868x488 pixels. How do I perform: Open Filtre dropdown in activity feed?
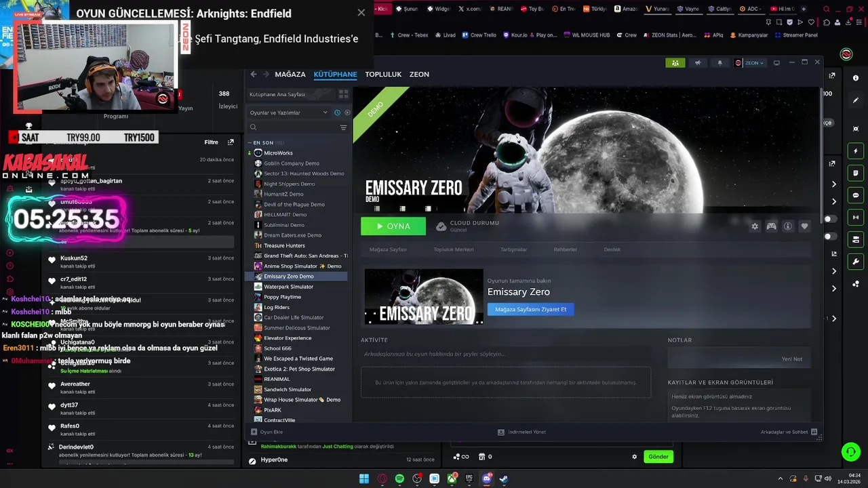pos(212,142)
